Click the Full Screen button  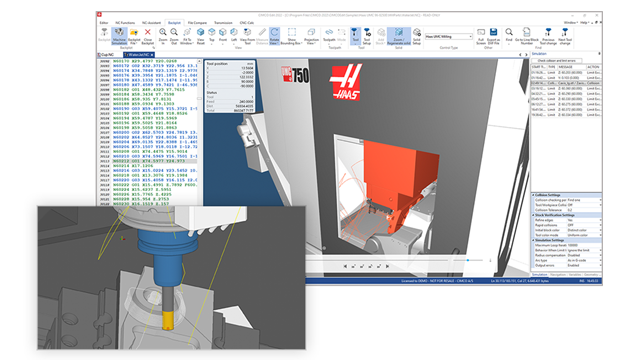pyautogui.click(x=481, y=36)
